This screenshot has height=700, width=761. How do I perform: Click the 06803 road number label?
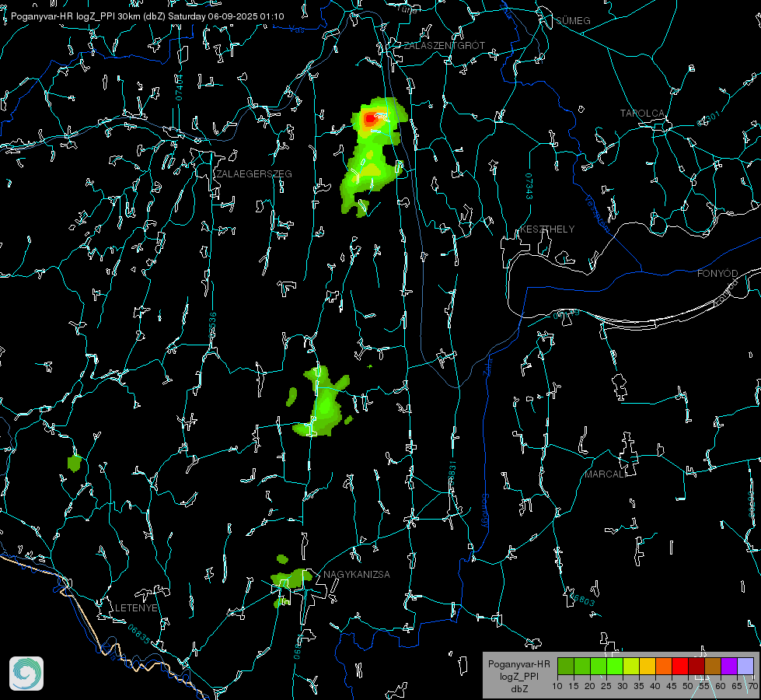582,600
